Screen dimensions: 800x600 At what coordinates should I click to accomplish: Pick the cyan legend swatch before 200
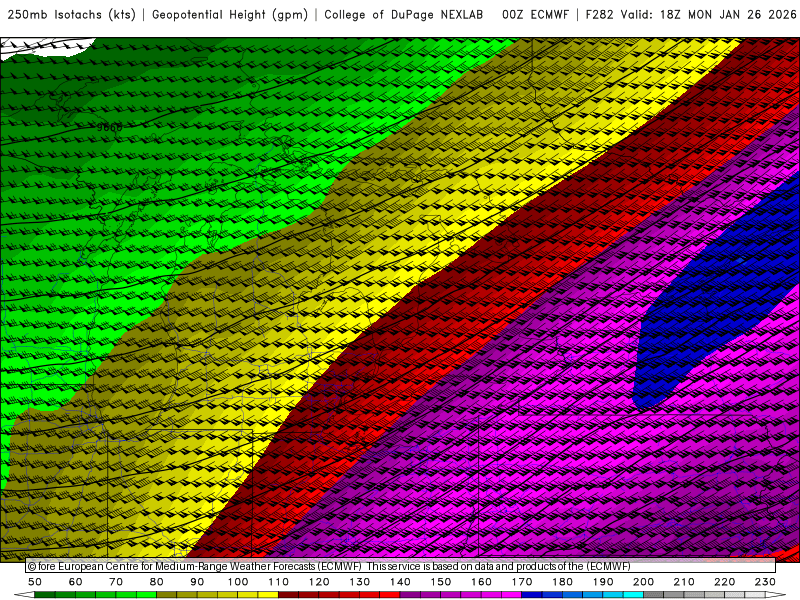(633, 595)
